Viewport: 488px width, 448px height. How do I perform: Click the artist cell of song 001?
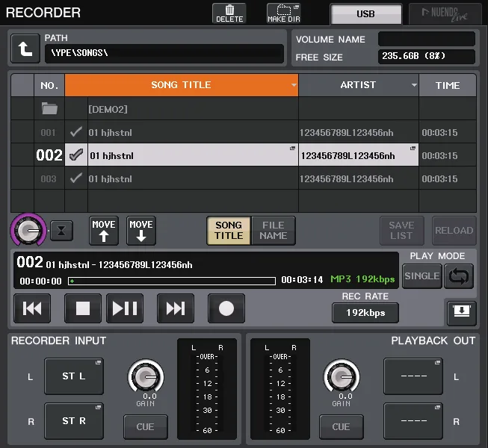coord(359,133)
